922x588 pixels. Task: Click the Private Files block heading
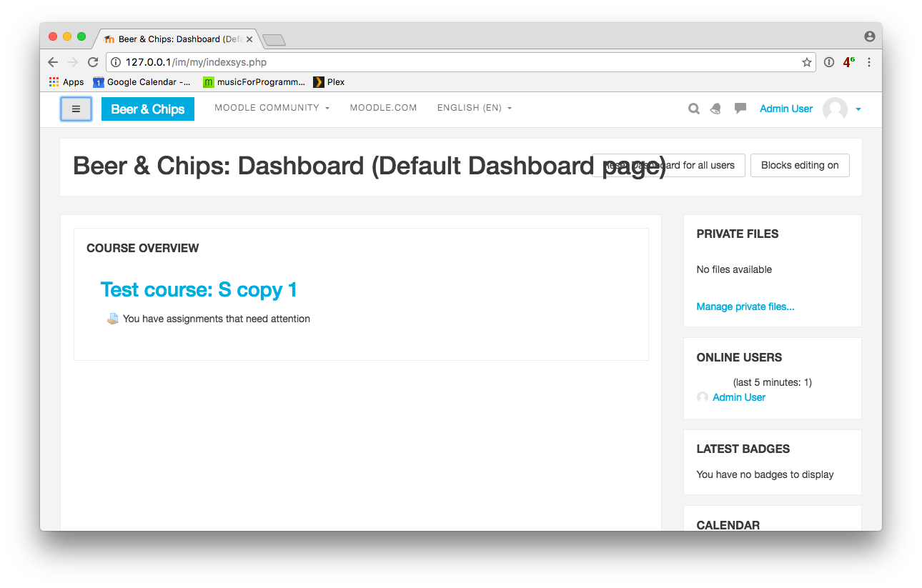click(x=738, y=234)
